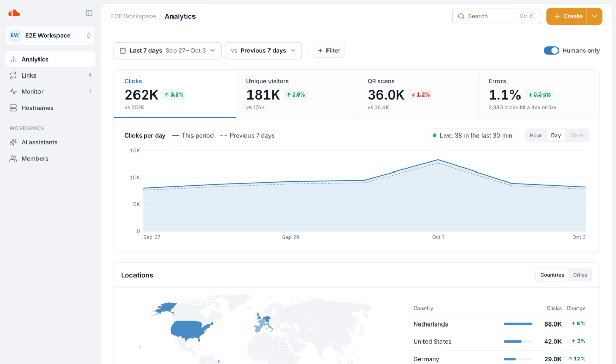Click the 2,880 clicks hit 4xx or 5xx text
The width and height of the screenshot is (616, 364).
(523, 108)
